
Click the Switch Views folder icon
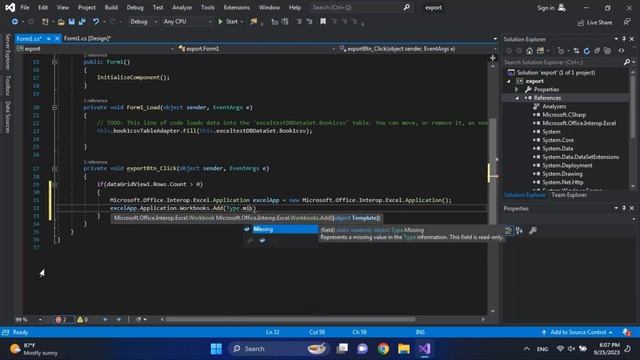[x=540, y=51]
